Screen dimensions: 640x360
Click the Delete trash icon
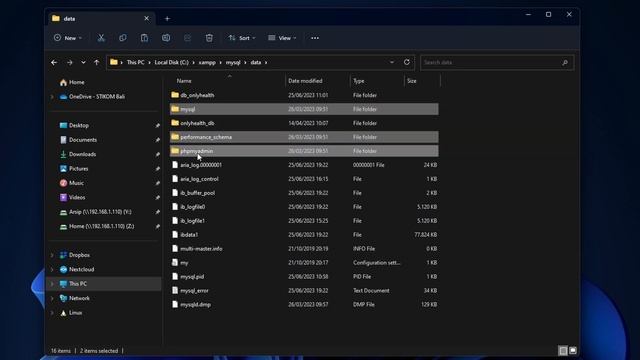[x=209, y=38]
